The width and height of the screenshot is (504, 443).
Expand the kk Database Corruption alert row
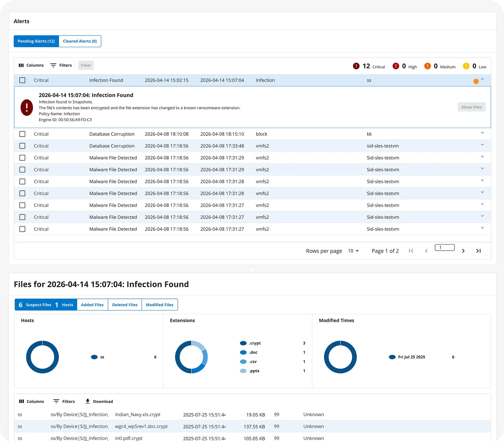coord(482,133)
